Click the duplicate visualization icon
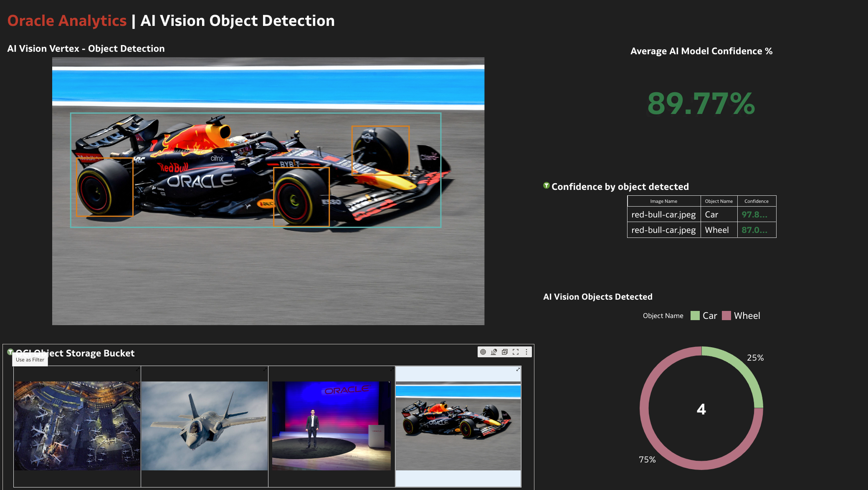868x490 pixels. (504, 352)
